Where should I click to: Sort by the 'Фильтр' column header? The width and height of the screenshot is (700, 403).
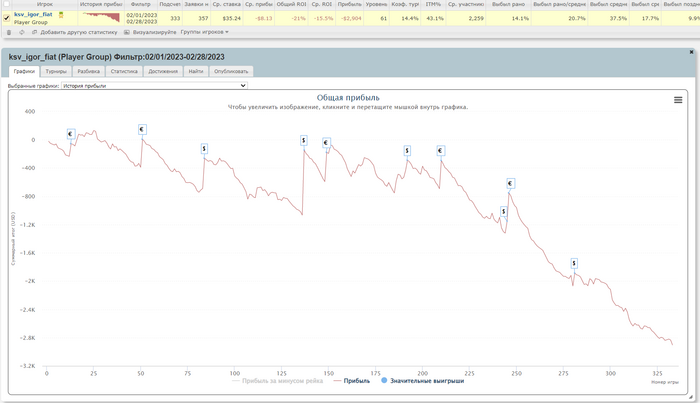(x=141, y=4)
